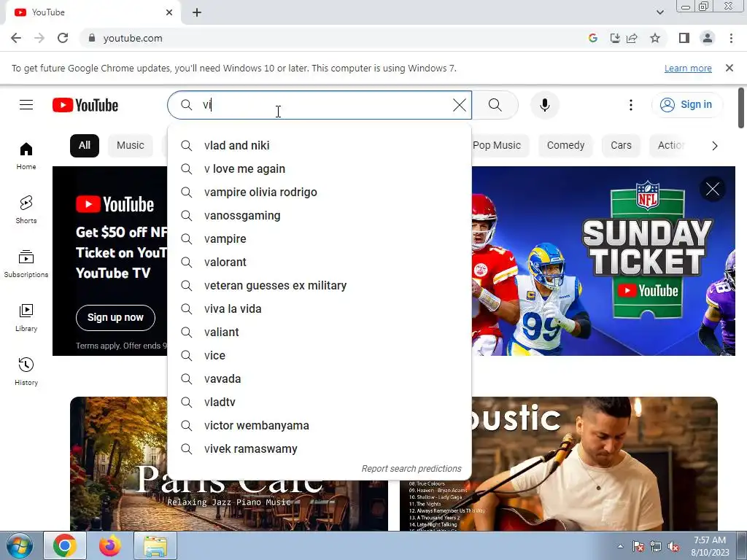This screenshot has height=560, width=747.
Task: Bookmark this page with the star
Action: tap(655, 38)
